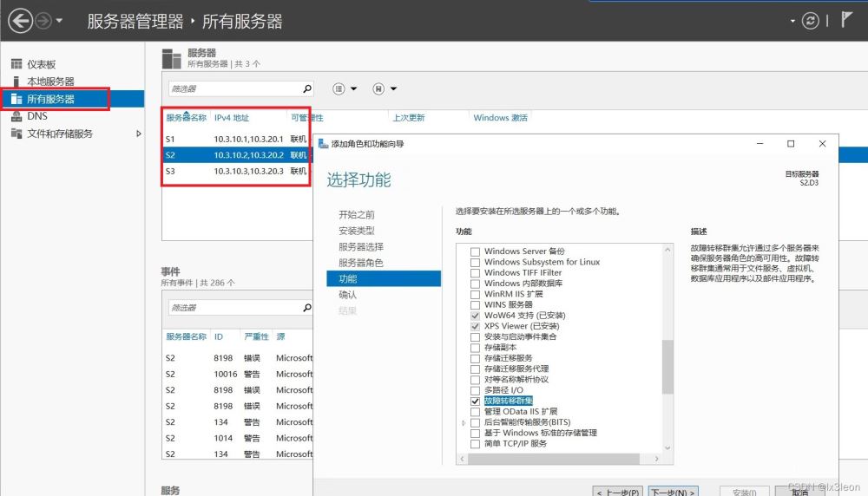Open 仪表板 dashboard in sidebar
868x496 pixels.
tap(41, 64)
